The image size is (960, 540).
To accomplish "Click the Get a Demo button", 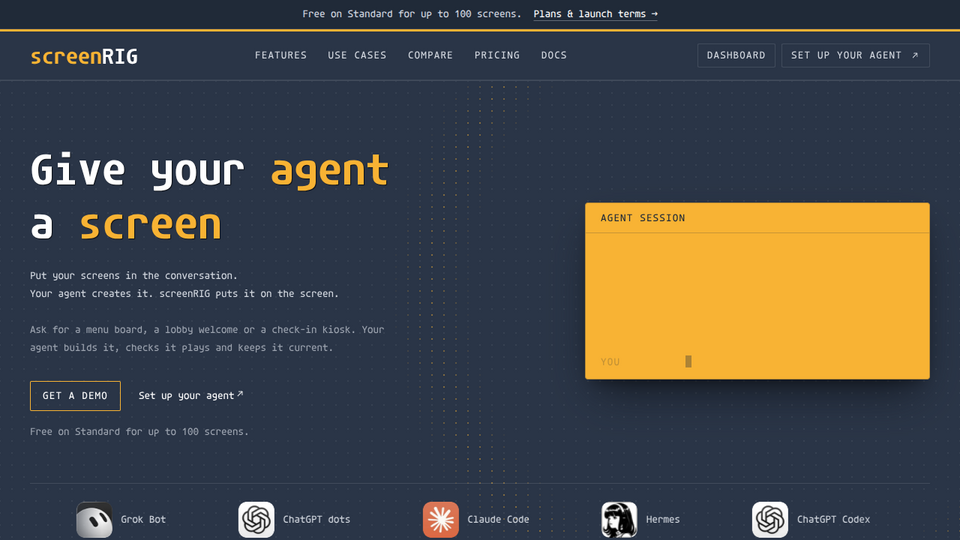I will [75, 396].
